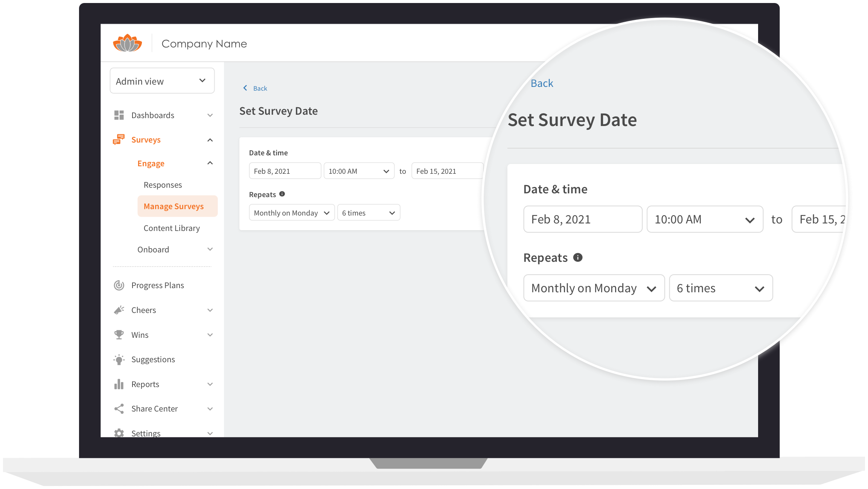Open the 10:00 AM time dropdown

coord(359,171)
